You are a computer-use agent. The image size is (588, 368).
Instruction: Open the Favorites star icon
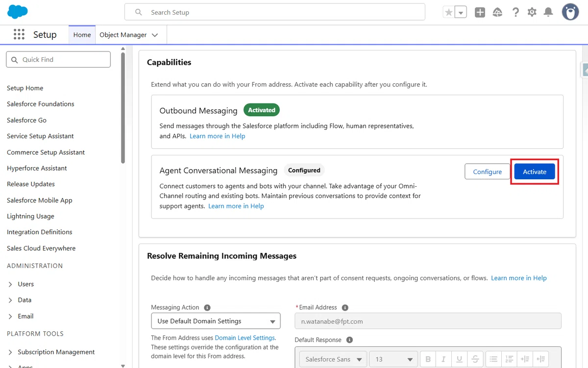pos(449,13)
